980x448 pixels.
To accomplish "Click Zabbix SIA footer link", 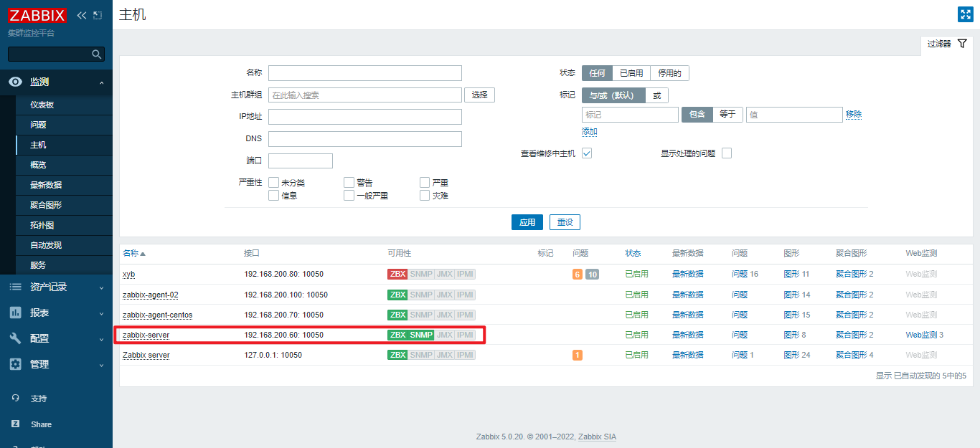I will click(x=597, y=437).
